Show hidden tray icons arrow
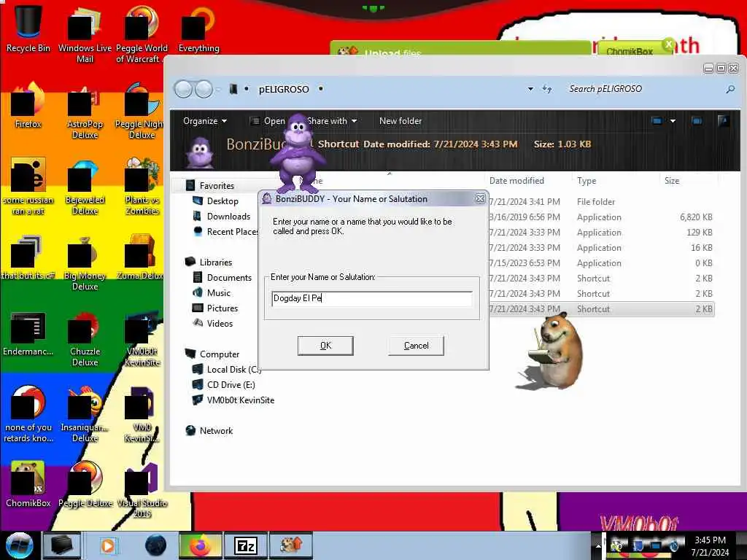Viewport: 747px width, 560px height. (598, 545)
